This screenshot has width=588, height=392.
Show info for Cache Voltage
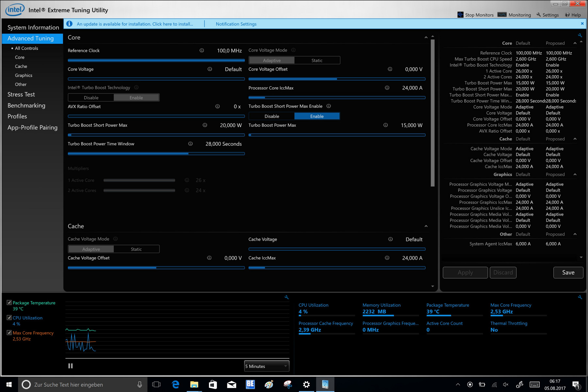point(390,239)
